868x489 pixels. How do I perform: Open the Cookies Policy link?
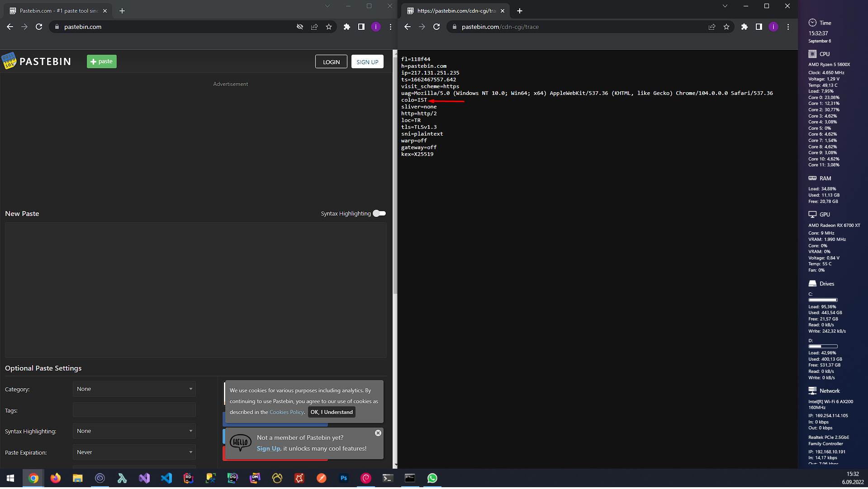pos(287,412)
